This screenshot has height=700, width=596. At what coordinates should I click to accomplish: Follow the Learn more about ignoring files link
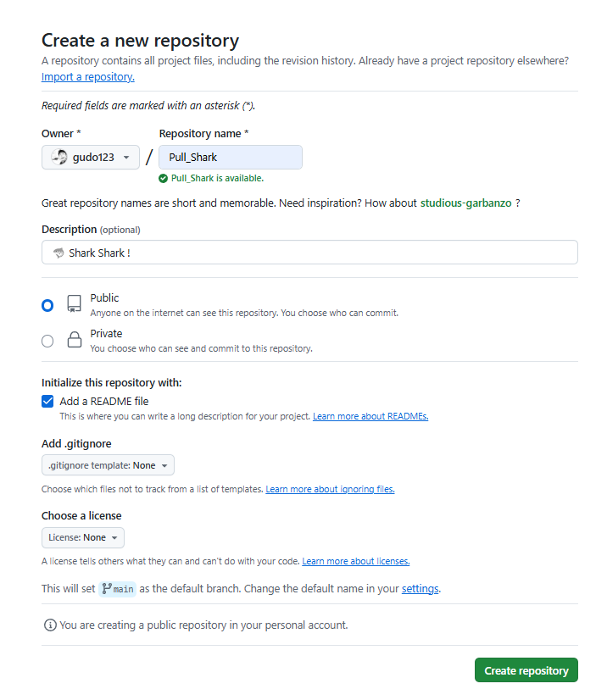(x=330, y=489)
